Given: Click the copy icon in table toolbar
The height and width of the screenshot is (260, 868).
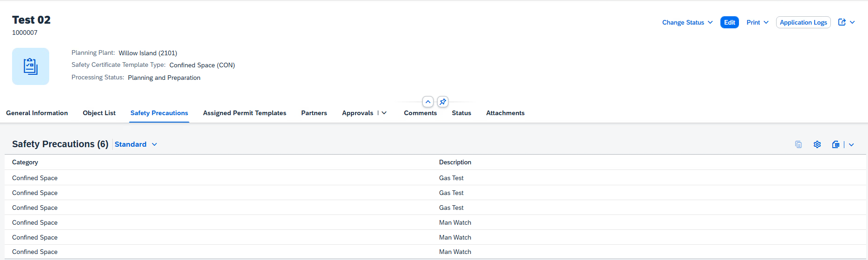Looking at the screenshot, I should [798, 144].
